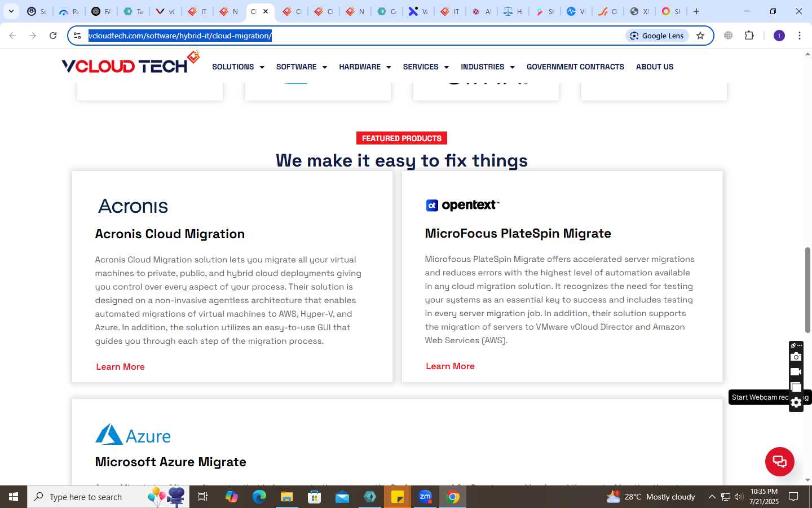
Task: Click the camera screenshot icon in recorder widget
Action: click(x=796, y=357)
